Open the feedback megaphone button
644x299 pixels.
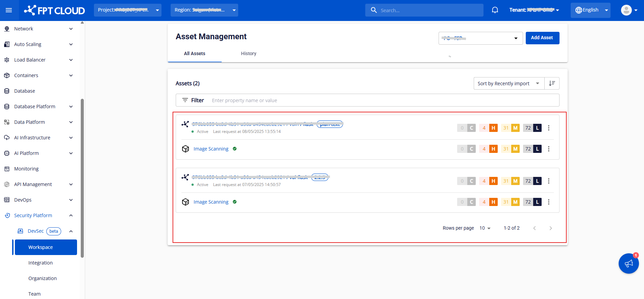click(628, 263)
